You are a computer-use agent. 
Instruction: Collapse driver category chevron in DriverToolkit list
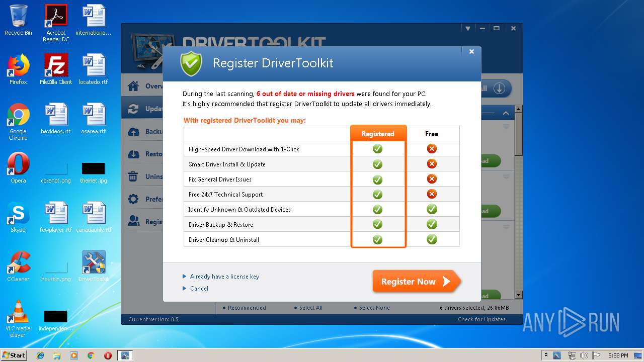506,113
